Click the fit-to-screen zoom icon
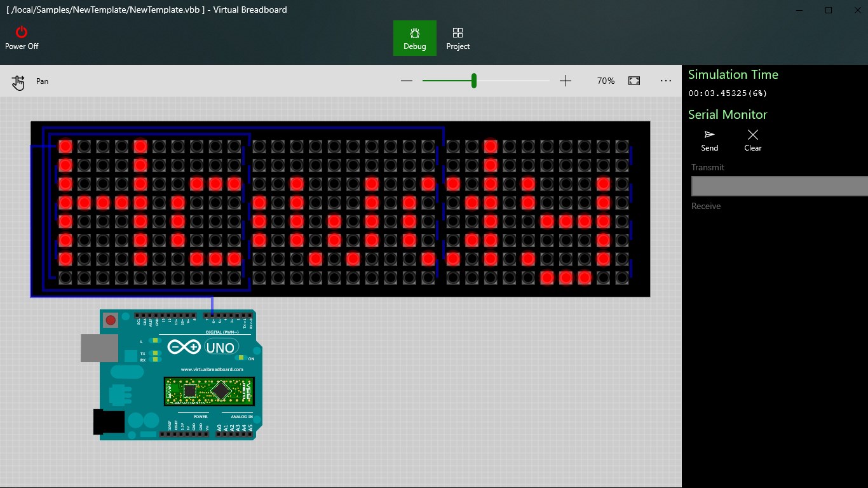This screenshot has width=868, height=488. (x=634, y=81)
